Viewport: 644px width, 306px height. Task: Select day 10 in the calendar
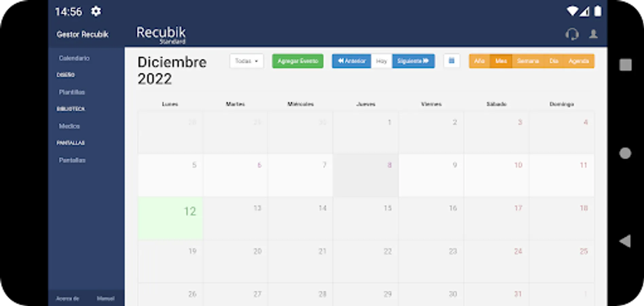(496, 175)
